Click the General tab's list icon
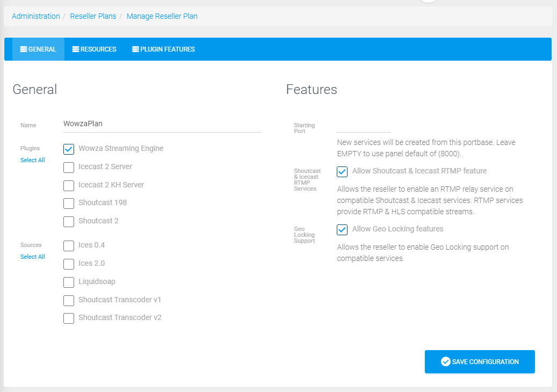The image size is (557, 392). click(24, 49)
